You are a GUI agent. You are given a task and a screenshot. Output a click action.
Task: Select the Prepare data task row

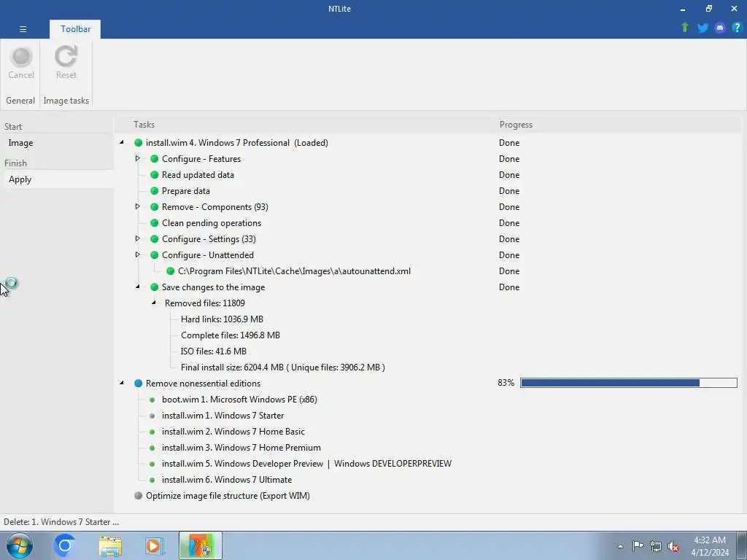(x=186, y=191)
